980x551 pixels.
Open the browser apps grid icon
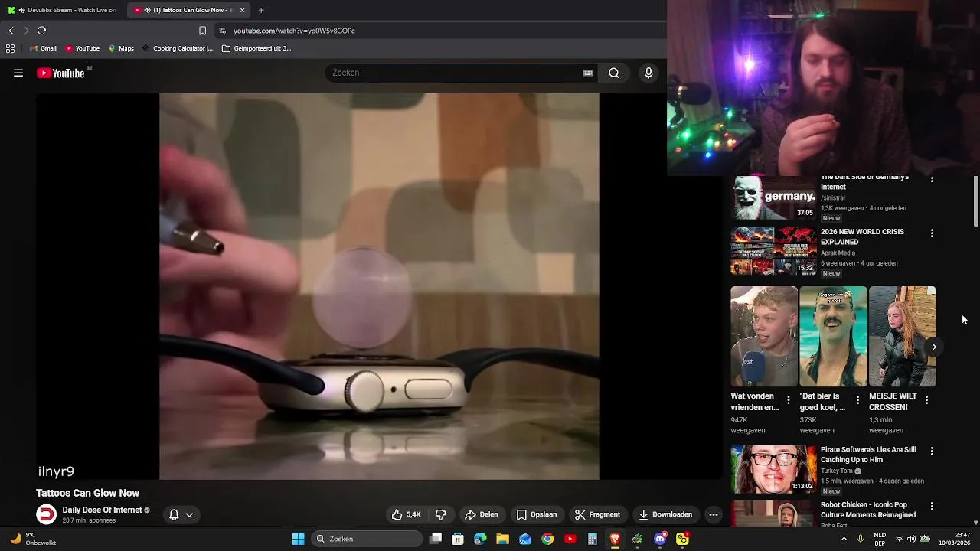(10, 48)
